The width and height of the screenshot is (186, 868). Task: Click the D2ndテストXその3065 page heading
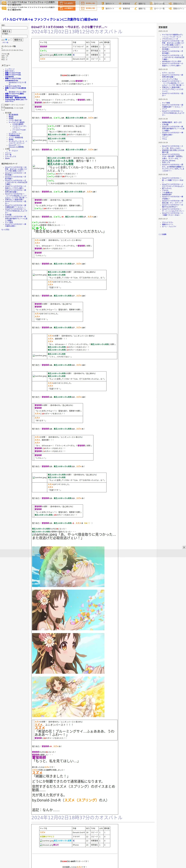coord(69,27)
